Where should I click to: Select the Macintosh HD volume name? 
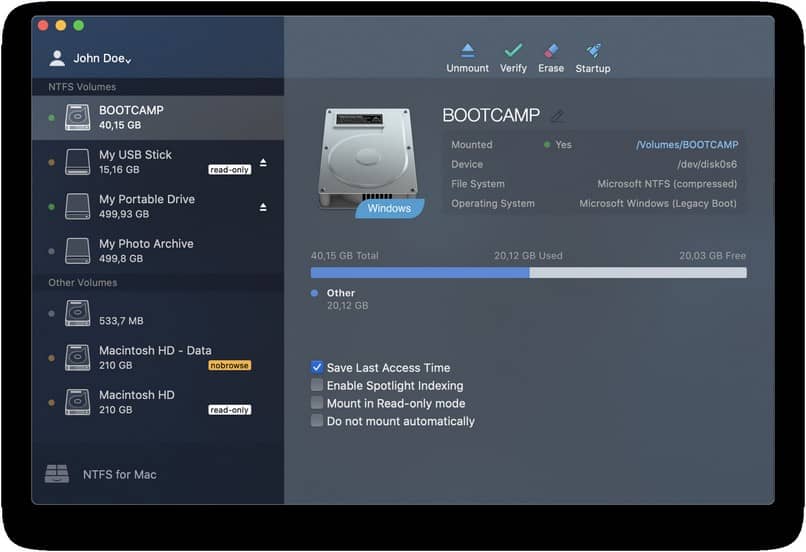coord(137,395)
